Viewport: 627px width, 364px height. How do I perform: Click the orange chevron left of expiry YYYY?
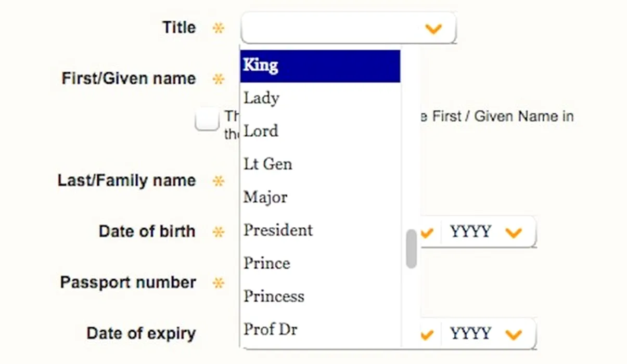tap(427, 334)
